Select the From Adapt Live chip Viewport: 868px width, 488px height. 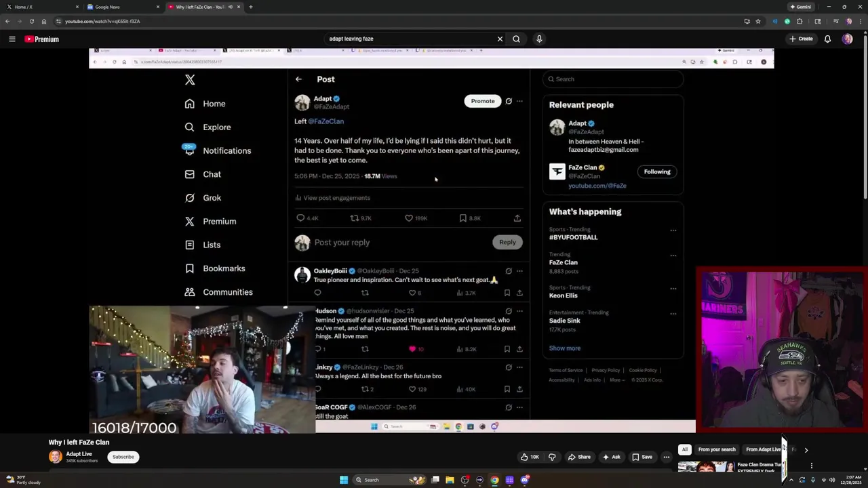pyautogui.click(x=763, y=449)
